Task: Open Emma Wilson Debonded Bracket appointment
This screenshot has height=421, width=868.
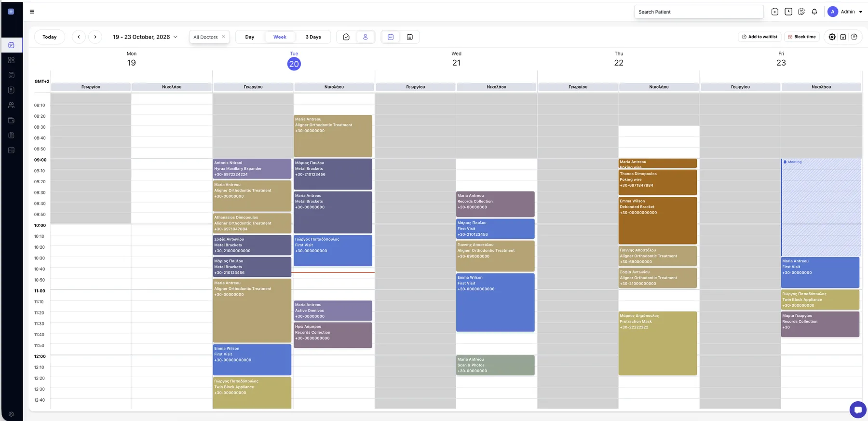Action: [x=658, y=220]
